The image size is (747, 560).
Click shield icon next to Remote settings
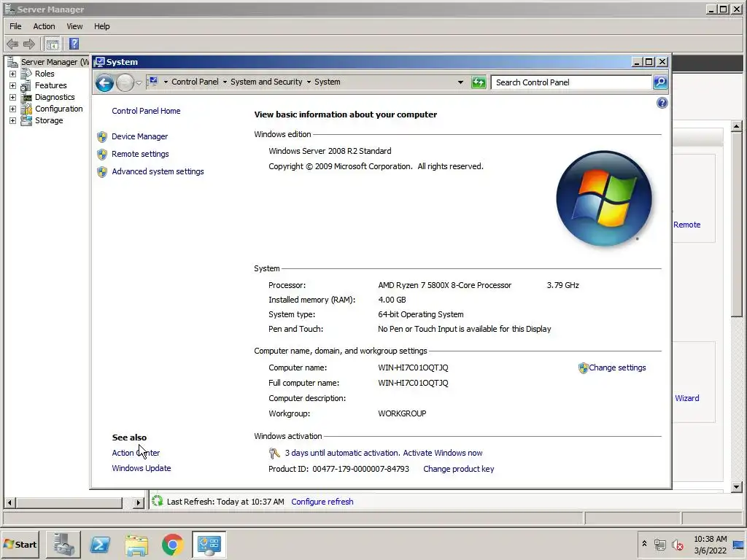tap(102, 155)
